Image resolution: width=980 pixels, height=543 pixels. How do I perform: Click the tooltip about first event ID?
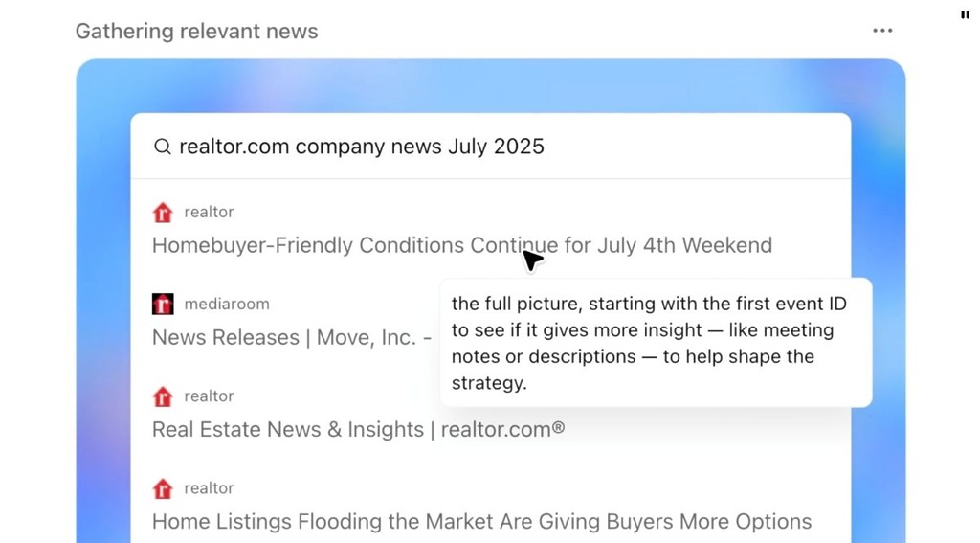point(656,343)
